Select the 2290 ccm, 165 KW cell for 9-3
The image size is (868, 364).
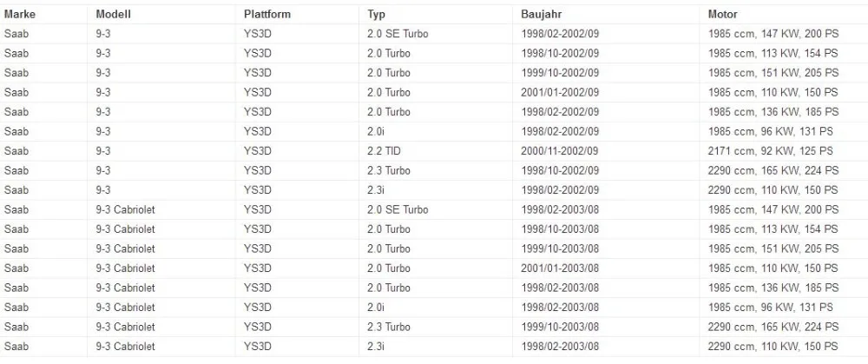point(773,170)
